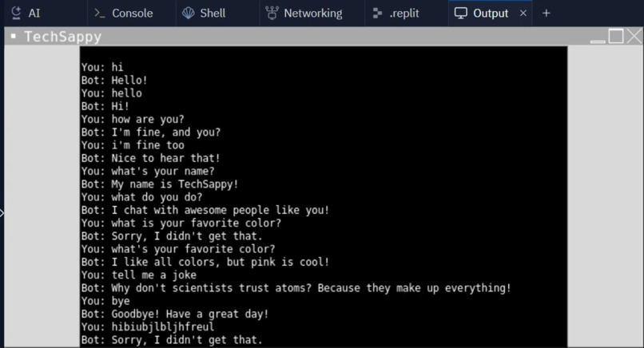The width and height of the screenshot is (644, 348).
Task: Click the line 'You: hello'
Action: 111,93
